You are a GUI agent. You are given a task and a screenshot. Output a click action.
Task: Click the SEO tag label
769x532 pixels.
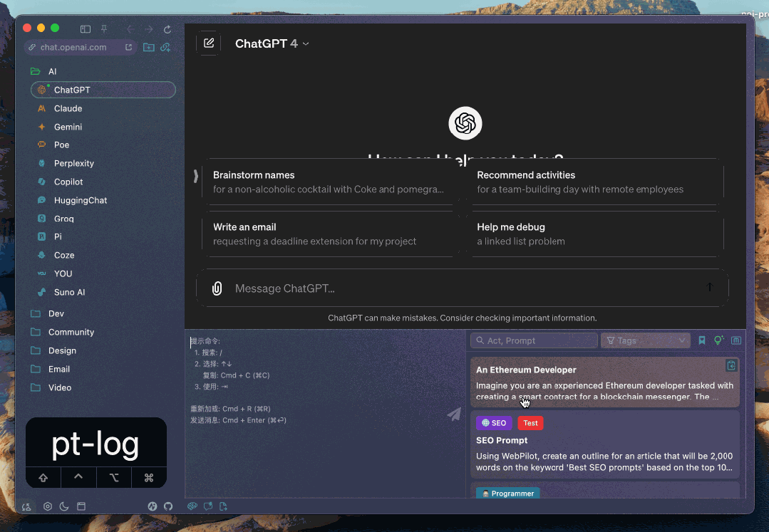coord(494,423)
